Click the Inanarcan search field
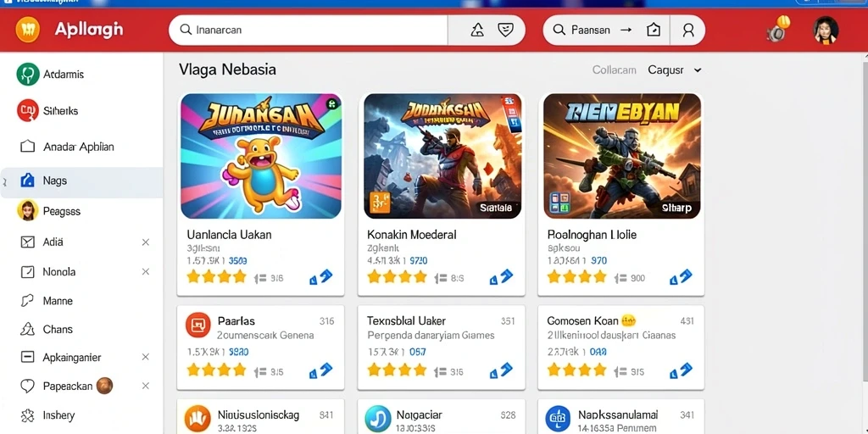The width and height of the screenshot is (868, 434). [x=308, y=30]
